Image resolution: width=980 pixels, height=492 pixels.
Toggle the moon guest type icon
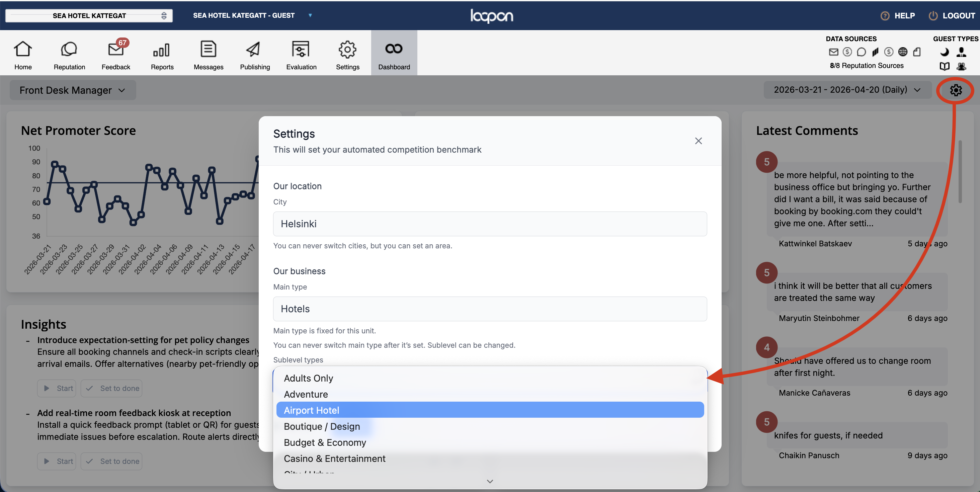(x=944, y=52)
